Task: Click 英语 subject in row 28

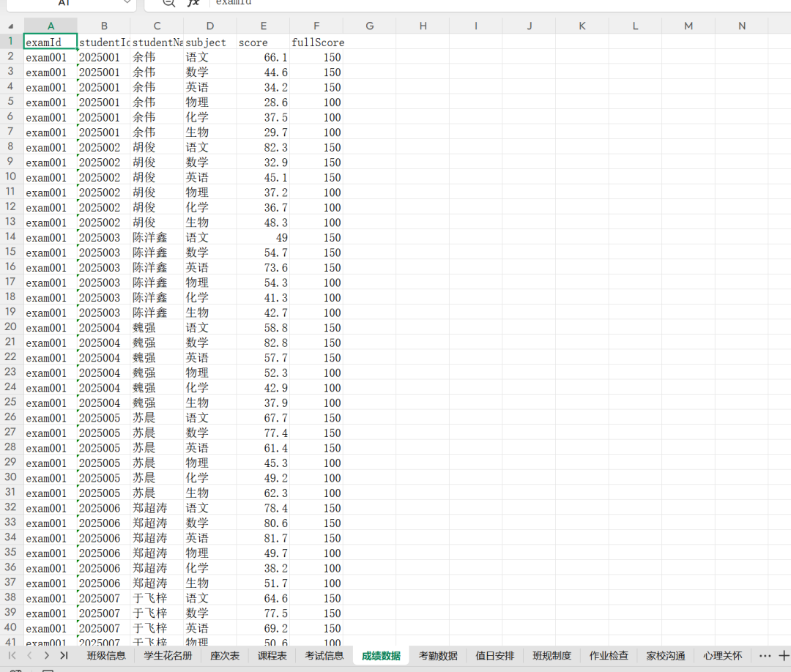Action: [210, 448]
